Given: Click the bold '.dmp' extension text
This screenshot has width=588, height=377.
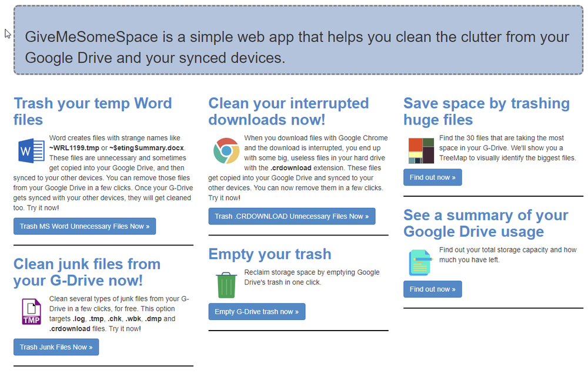Looking at the screenshot, I should coord(153,319).
